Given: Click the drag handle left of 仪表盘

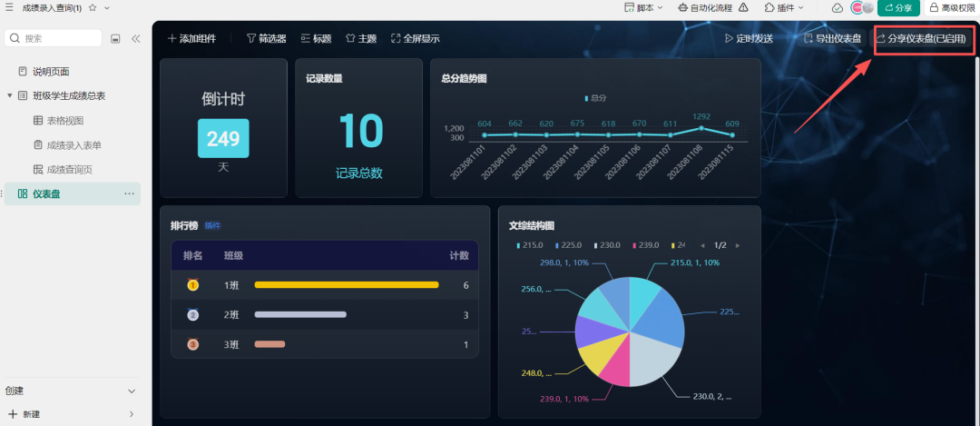Looking at the screenshot, I should [x=2, y=193].
